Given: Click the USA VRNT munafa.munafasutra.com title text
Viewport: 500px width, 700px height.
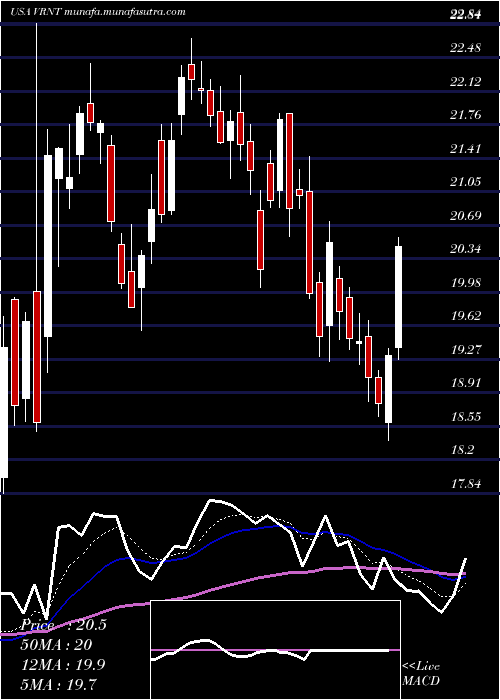Looking at the screenshot, I should (x=98, y=12).
